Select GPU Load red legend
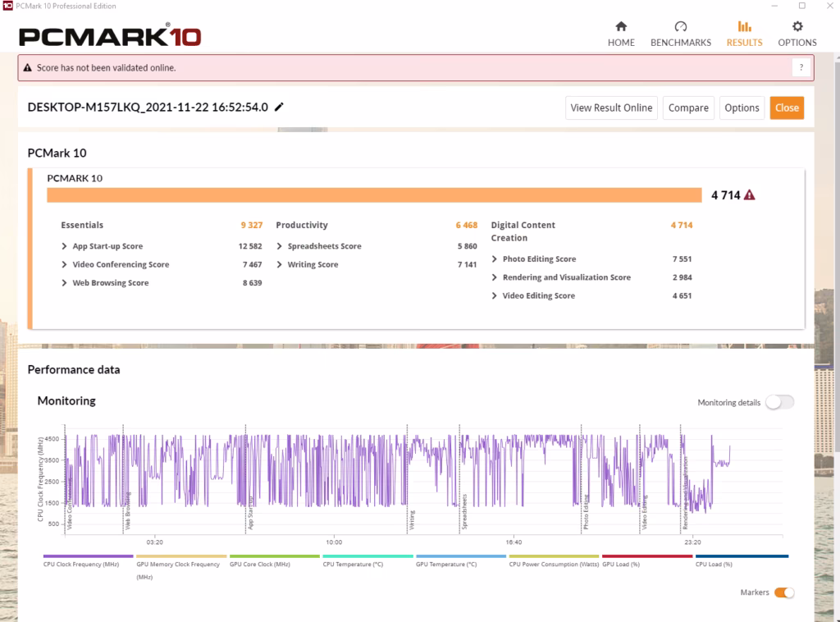Screen dimensions: 840x622 (x=647, y=560)
